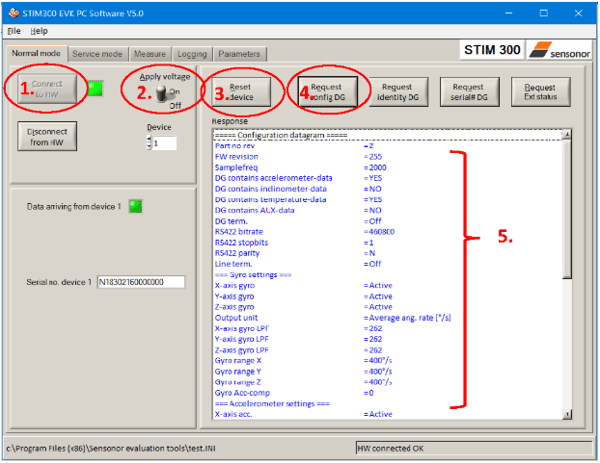This screenshot has width=600, height=463.
Task: Switch to the Normal mode tab
Action: (x=36, y=53)
